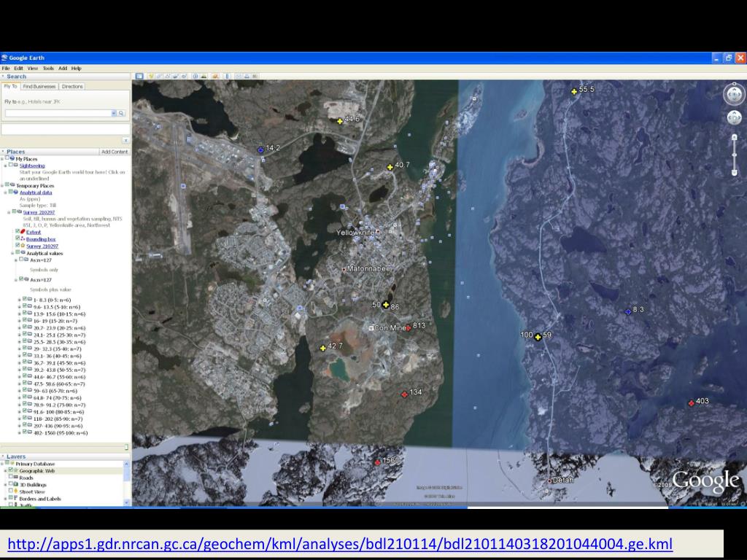
Task: Open the Bounding box link
Action: [x=41, y=239]
